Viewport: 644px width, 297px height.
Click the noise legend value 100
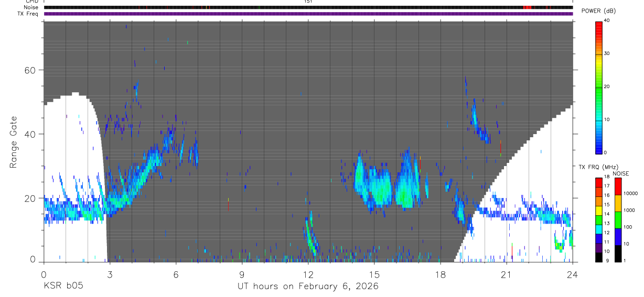click(x=628, y=227)
